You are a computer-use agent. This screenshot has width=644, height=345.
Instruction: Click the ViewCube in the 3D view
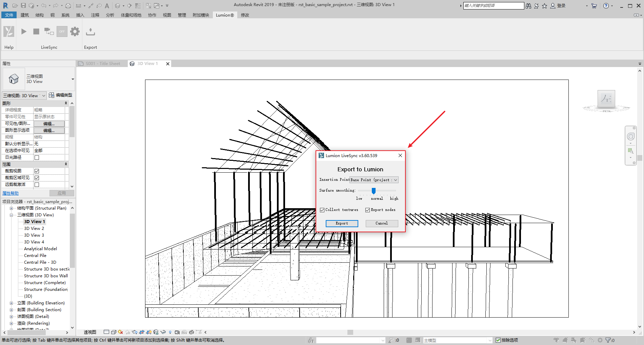(x=606, y=99)
